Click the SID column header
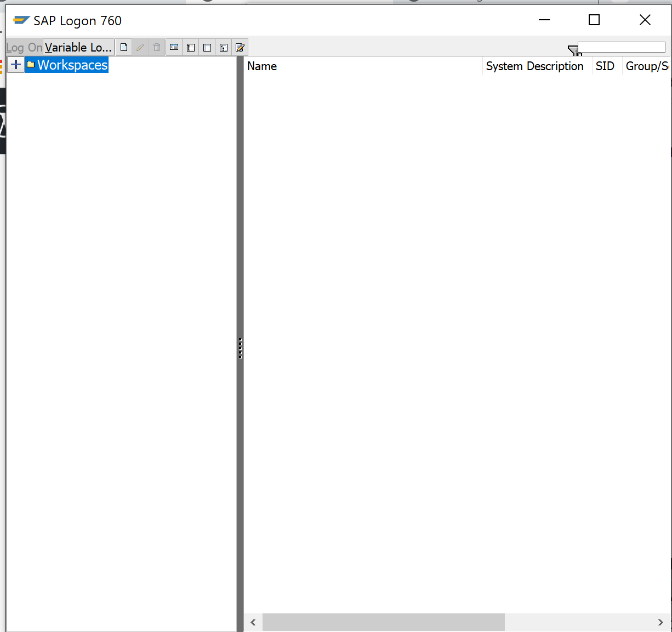The width and height of the screenshot is (672, 632). pyautogui.click(x=605, y=66)
